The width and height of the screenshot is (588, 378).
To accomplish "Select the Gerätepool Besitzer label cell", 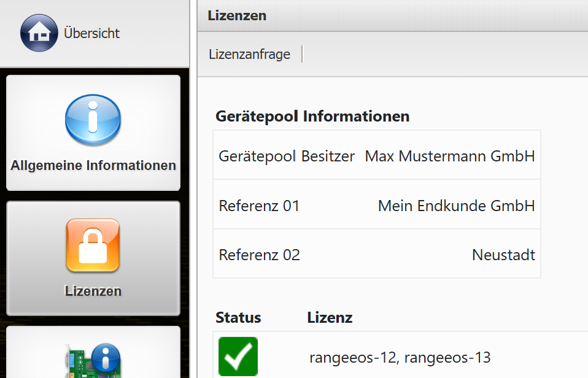I will pos(287,156).
